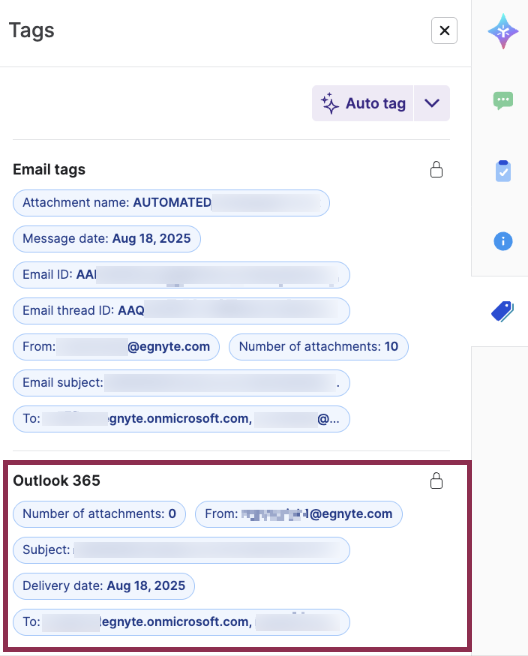The width and height of the screenshot is (528, 656).
Task: Click the To tag under Outlook 365
Action: (181, 622)
